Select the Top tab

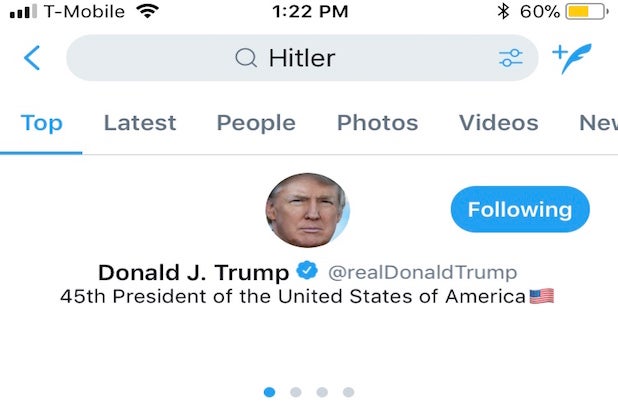point(41,123)
